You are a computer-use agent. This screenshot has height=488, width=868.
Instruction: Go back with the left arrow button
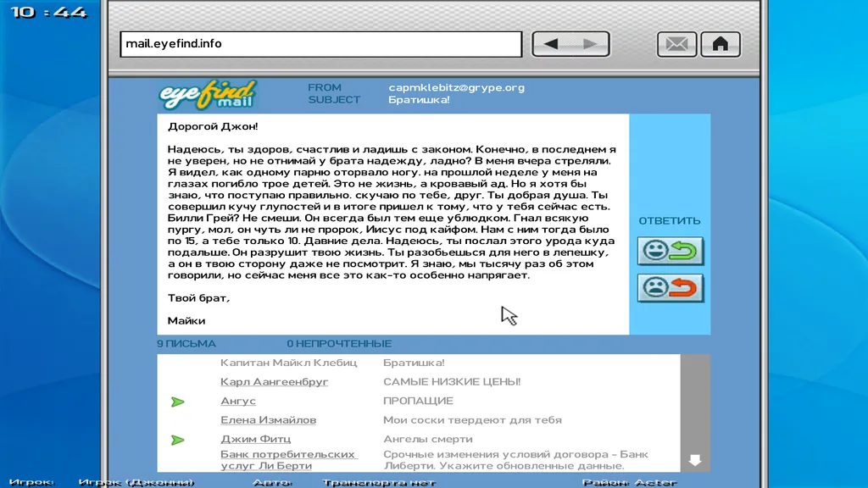pyautogui.click(x=551, y=44)
